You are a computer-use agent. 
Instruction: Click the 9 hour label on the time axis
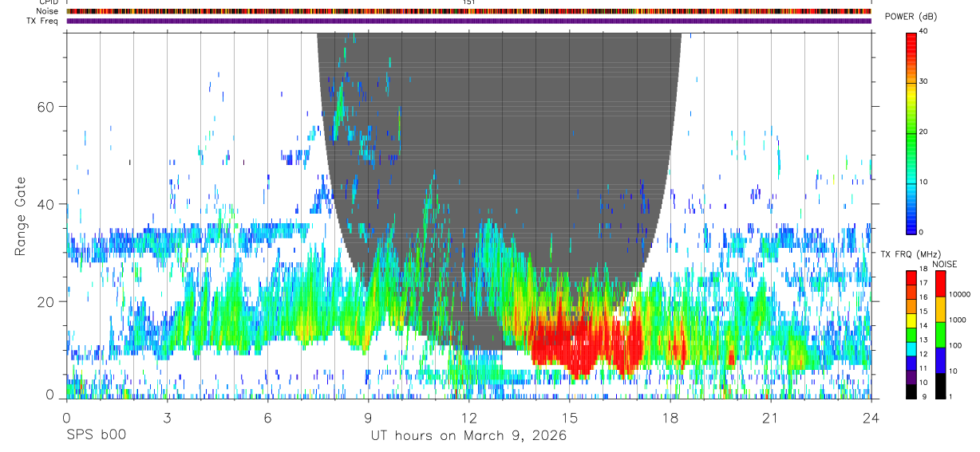368,417
